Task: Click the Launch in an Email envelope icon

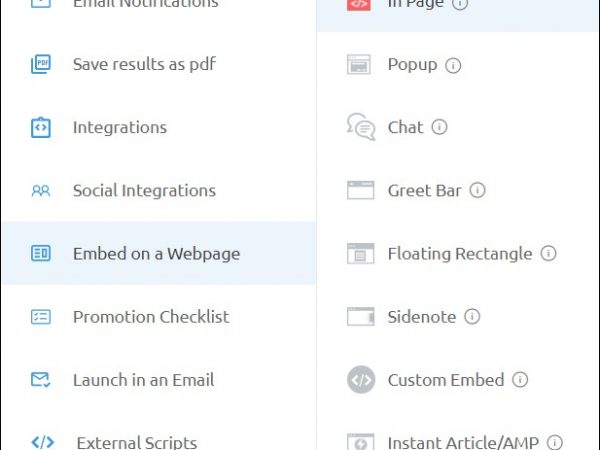Action: (x=40, y=380)
